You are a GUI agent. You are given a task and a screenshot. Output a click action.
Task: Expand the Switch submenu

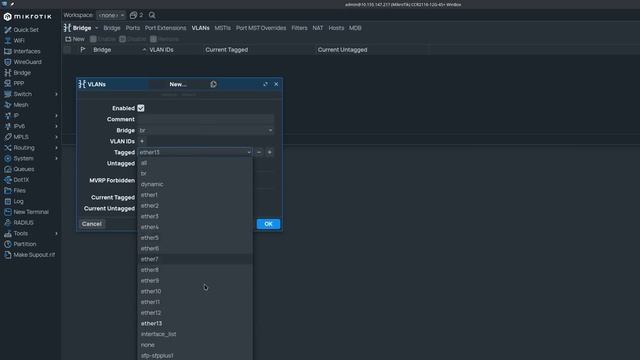[56, 94]
